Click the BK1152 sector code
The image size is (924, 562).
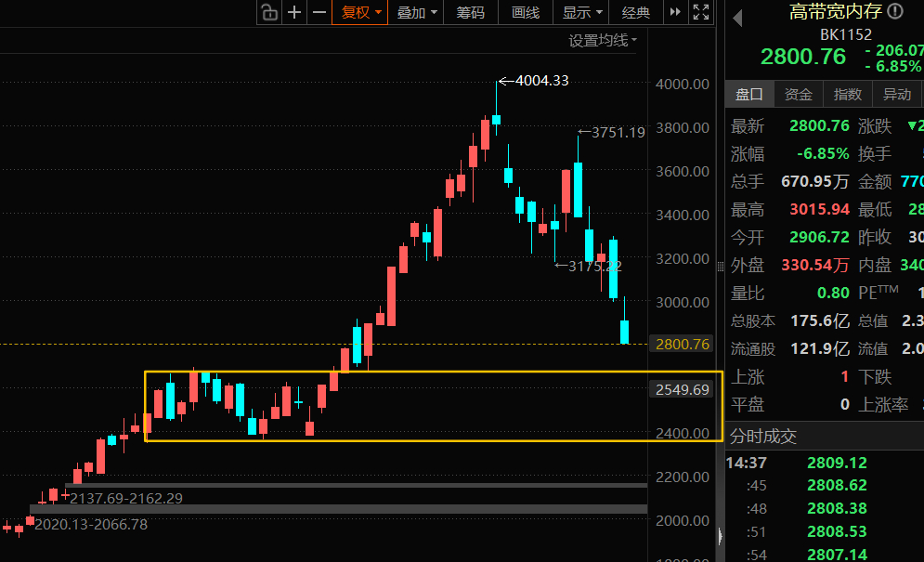click(x=846, y=34)
